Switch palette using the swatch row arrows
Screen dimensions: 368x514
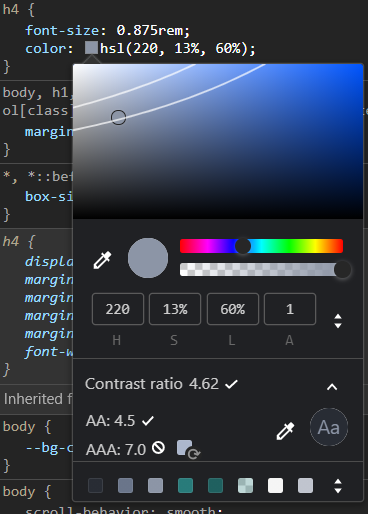pyautogui.click(x=338, y=486)
